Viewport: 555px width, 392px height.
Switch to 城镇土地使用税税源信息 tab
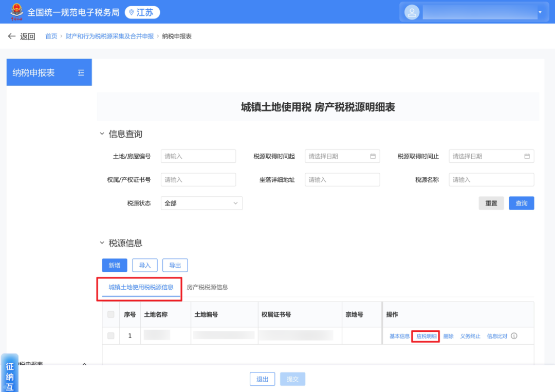point(141,287)
